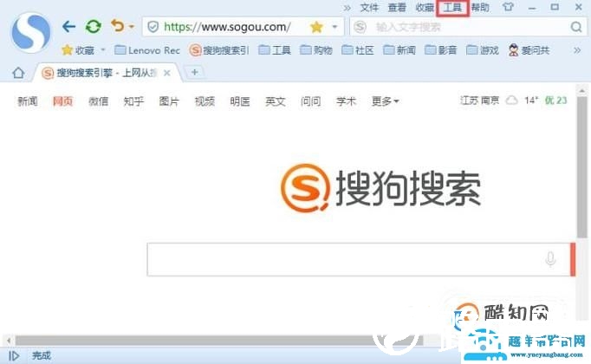This screenshot has height=364, width=591.
Task: Click the 图片 navigation link
Action: (x=169, y=101)
